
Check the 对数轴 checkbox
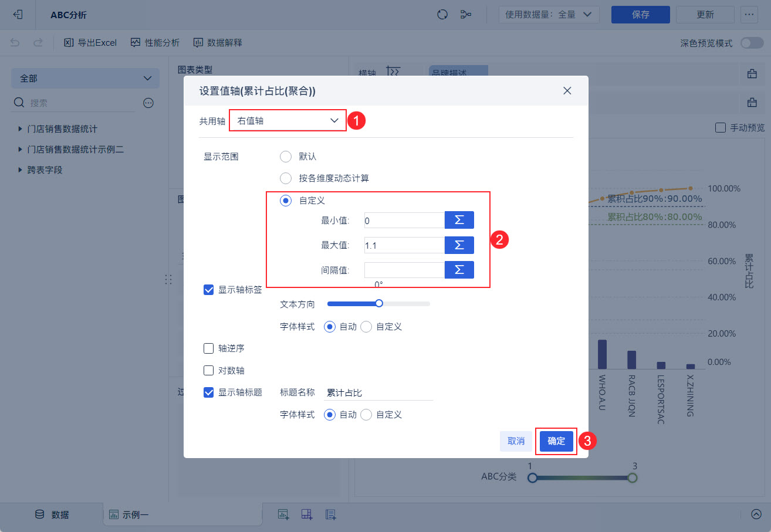(x=208, y=371)
